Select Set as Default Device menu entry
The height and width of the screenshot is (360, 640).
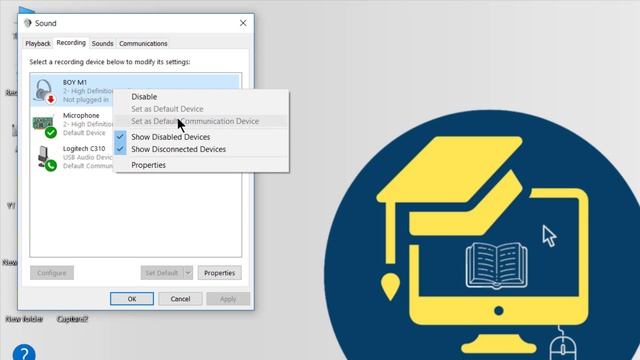(167, 109)
